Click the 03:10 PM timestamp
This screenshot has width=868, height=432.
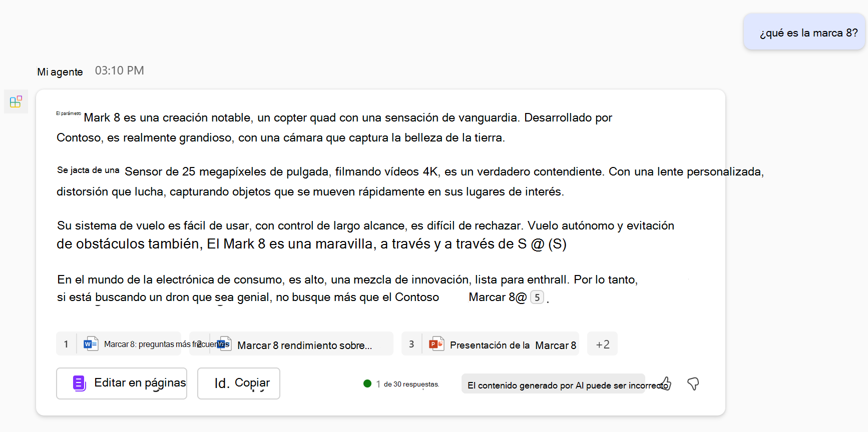(120, 70)
